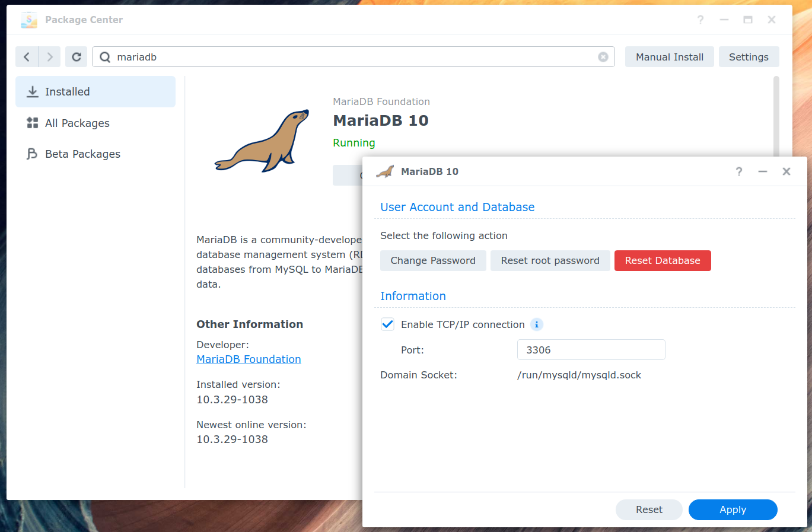Minimize the MariaDB 10 dialog
The height and width of the screenshot is (532, 812).
[x=763, y=171]
